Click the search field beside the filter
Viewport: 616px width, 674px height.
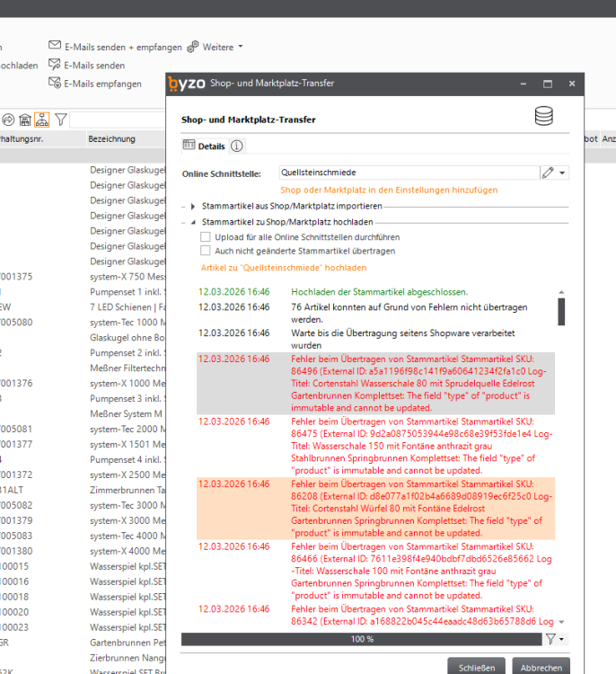[x=118, y=120]
